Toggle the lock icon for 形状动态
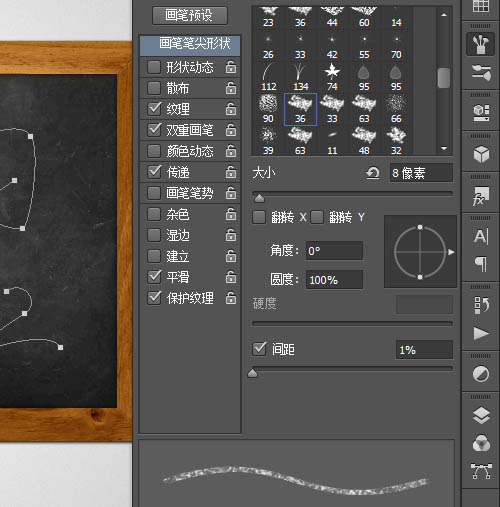 (x=231, y=67)
